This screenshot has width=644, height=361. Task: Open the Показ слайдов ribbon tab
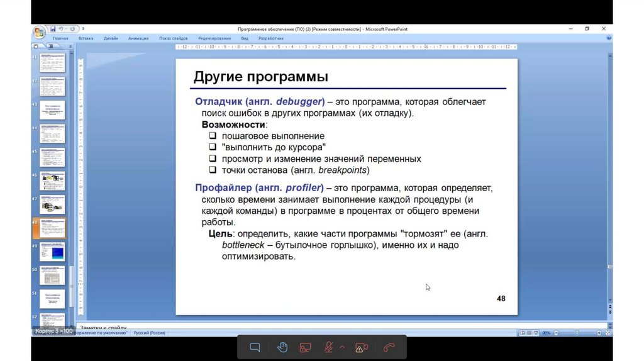(x=174, y=38)
